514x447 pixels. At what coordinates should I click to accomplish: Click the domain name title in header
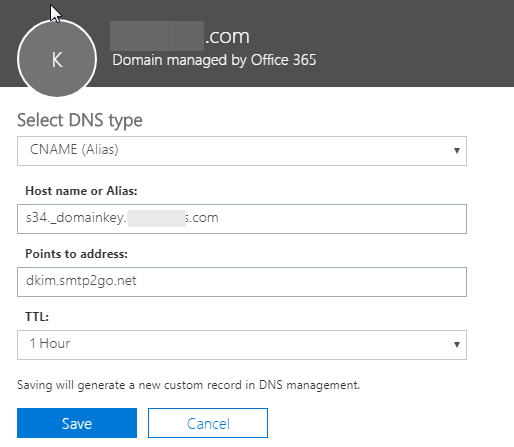(x=180, y=36)
